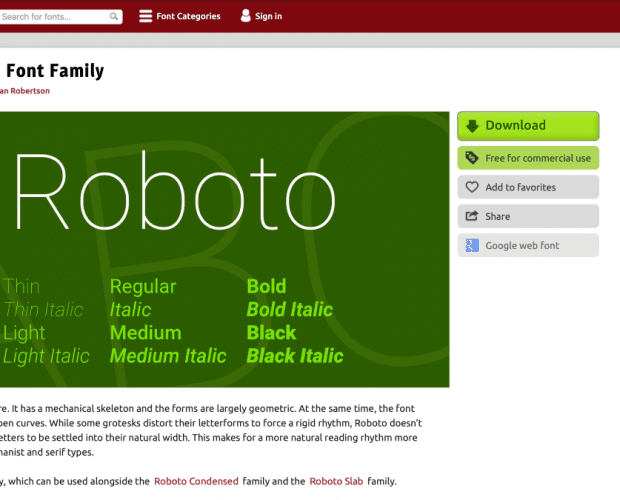Open the Robertson author link

(x=25, y=91)
